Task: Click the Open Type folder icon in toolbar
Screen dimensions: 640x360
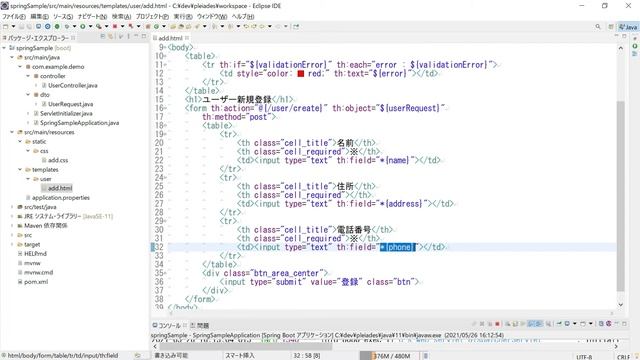Action: click(173, 27)
